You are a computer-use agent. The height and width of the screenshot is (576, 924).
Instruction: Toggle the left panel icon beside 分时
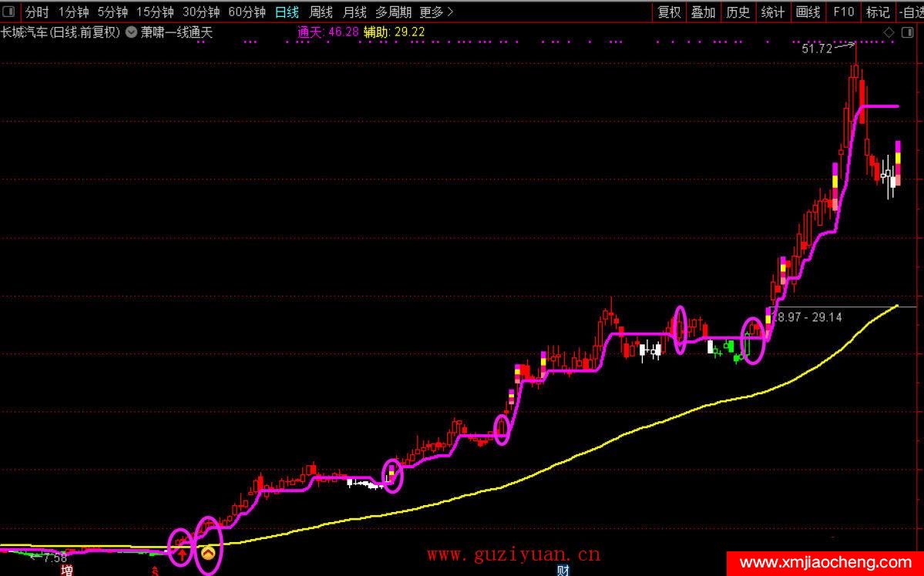[10, 12]
